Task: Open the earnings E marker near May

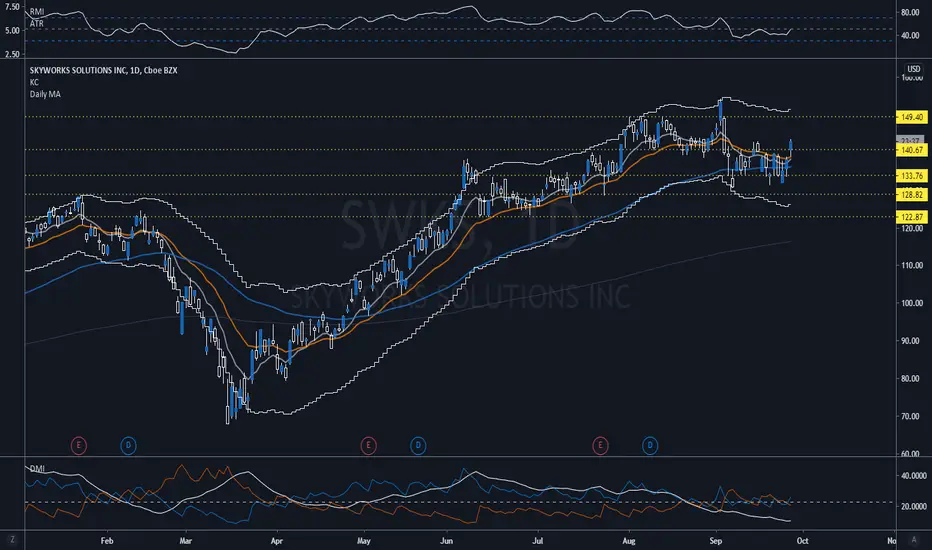Action: point(369,445)
